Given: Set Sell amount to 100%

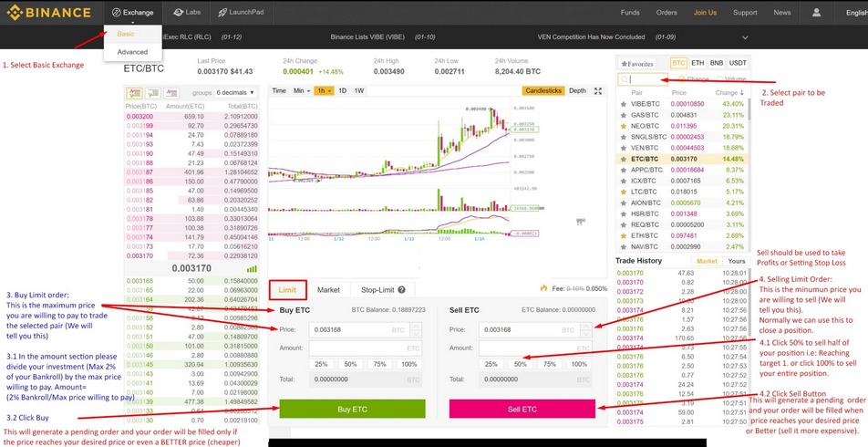Looking at the screenshot, I should coord(579,364).
